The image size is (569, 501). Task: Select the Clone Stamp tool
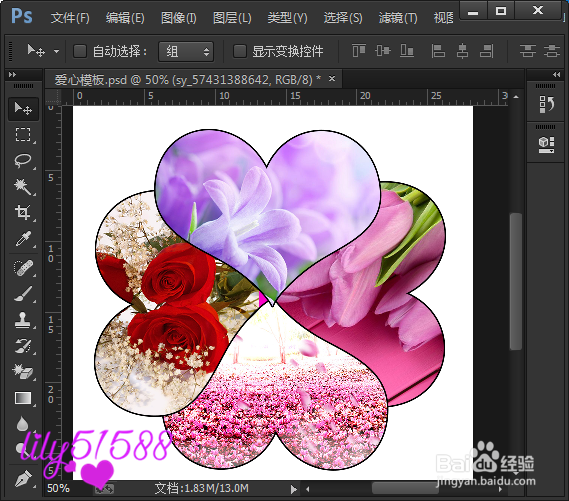[23, 320]
